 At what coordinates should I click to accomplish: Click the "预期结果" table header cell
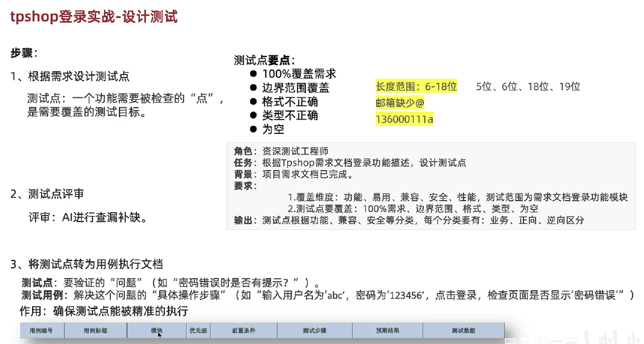388,330
